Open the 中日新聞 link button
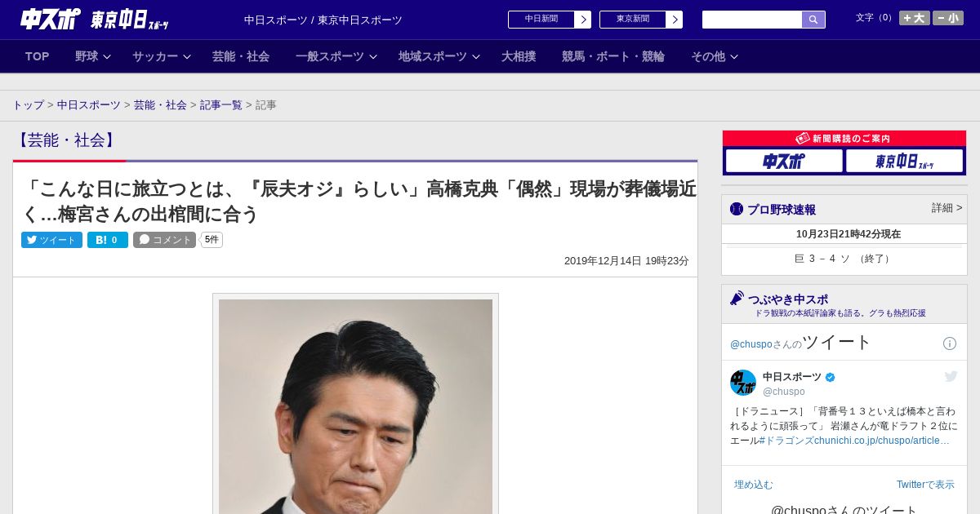Viewport: 980px width, 514px height. point(541,20)
